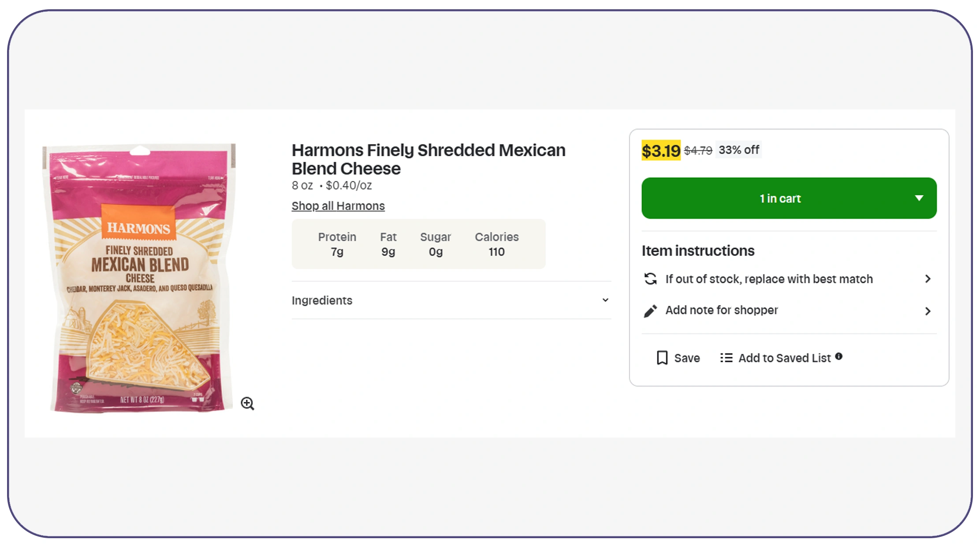Click the bookmark icon next to Save
The height and width of the screenshot is (547, 980).
point(663,358)
